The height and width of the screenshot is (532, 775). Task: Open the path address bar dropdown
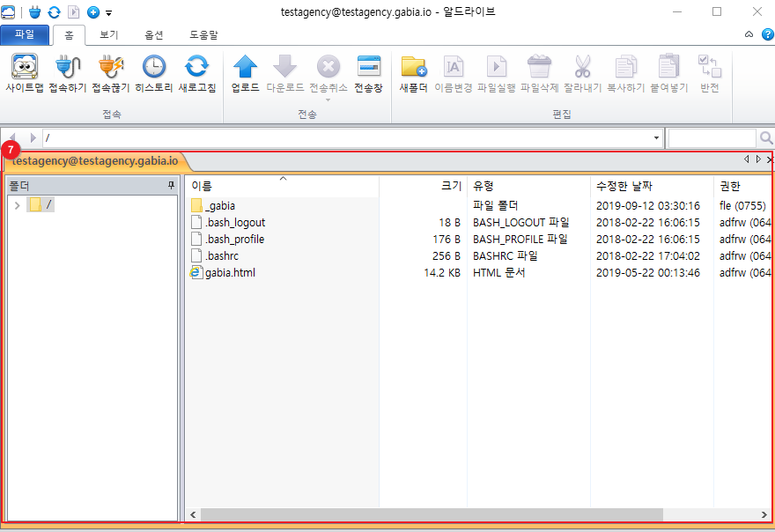click(x=656, y=138)
